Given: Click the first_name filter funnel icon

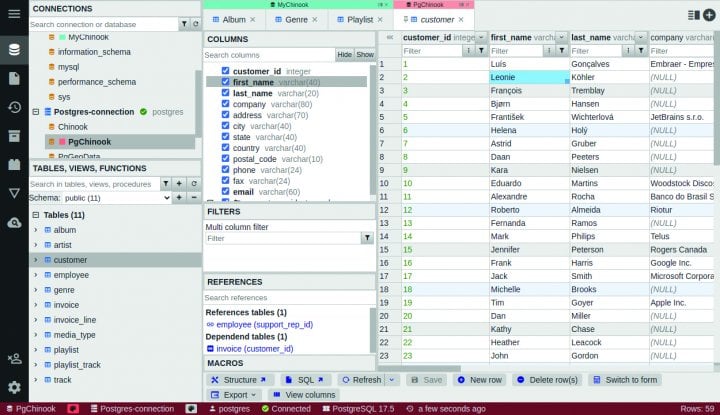Looking at the screenshot, I should point(562,50).
